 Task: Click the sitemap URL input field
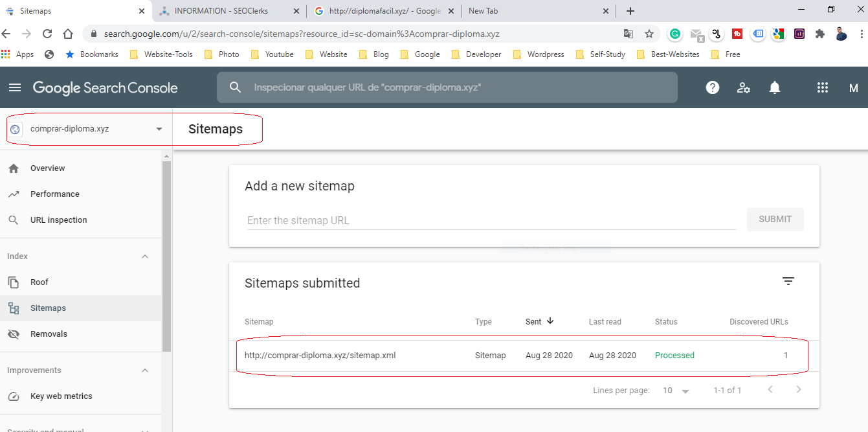tap(453, 220)
